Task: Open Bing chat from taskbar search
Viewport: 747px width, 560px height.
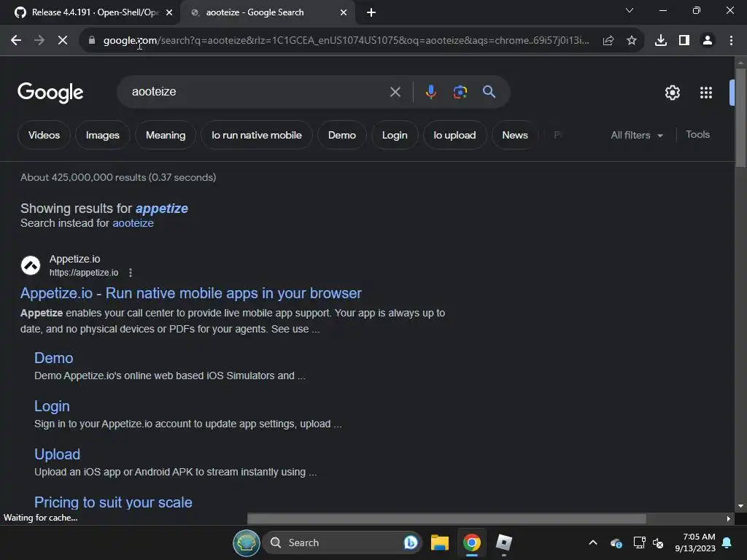Action: 410,542
